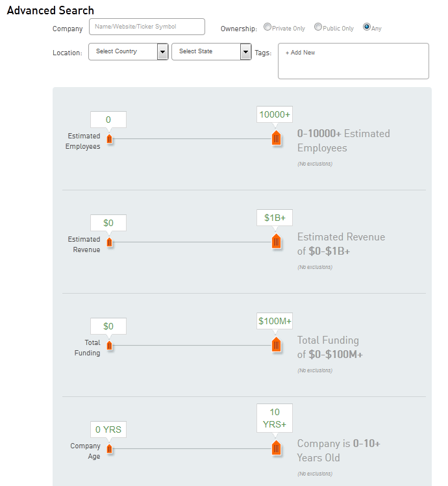Click the minimum Estimated Employees slider handle
448x486 pixels.
pyautogui.click(x=109, y=139)
